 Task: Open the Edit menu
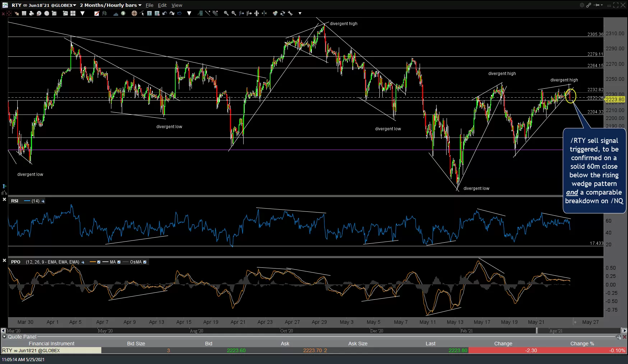pyautogui.click(x=162, y=5)
